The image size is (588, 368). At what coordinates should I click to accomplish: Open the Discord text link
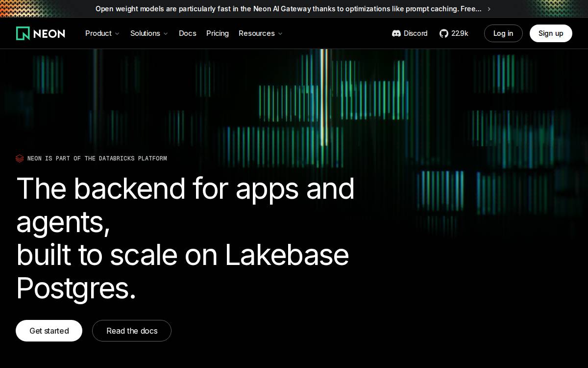click(416, 33)
